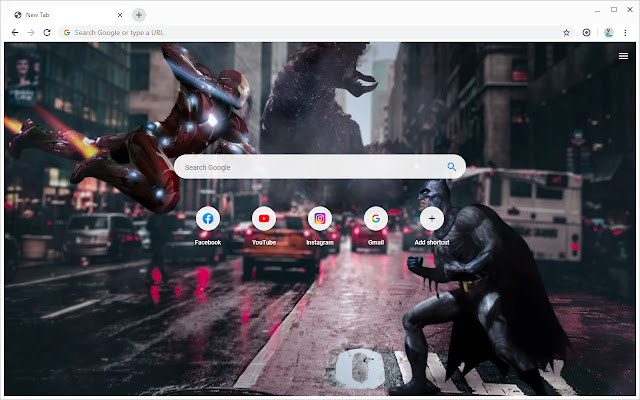Bookmark this tab with the star icon
Image resolution: width=640 pixels, height=400 pixels.
pos(566,33)
